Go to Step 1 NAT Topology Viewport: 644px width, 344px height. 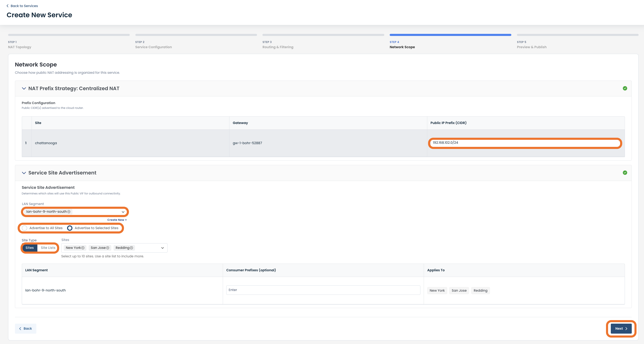point(69,42)
